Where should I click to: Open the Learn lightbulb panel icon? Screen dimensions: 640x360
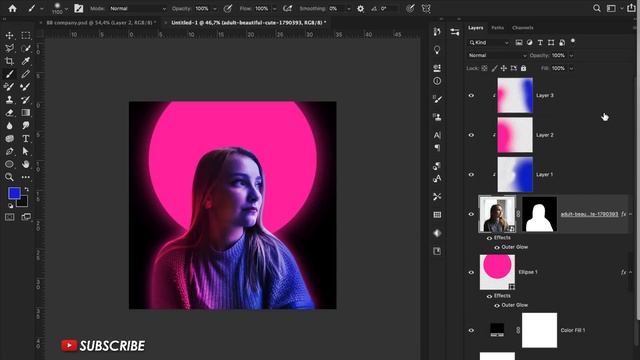coord(437,50)
